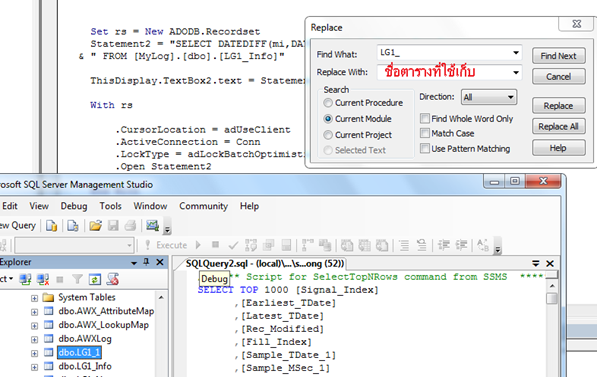
Task: Open the Tools menu in SSMS
Action: pos(110,206)
